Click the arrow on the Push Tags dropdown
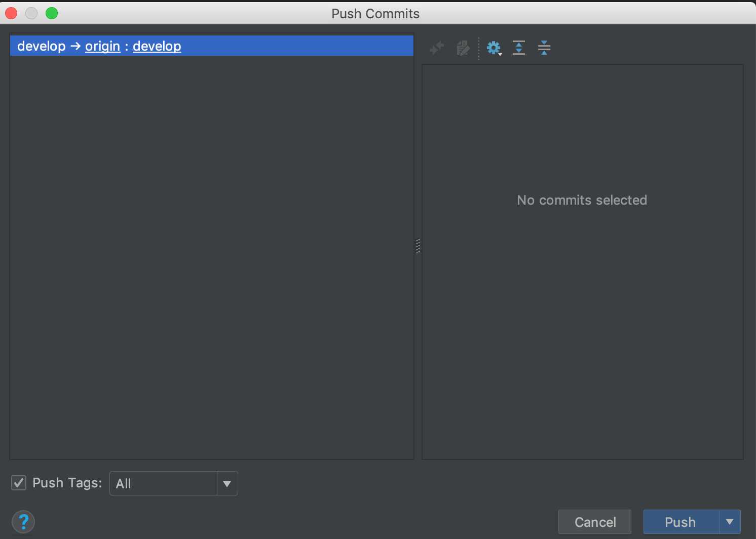 point(227,484)
